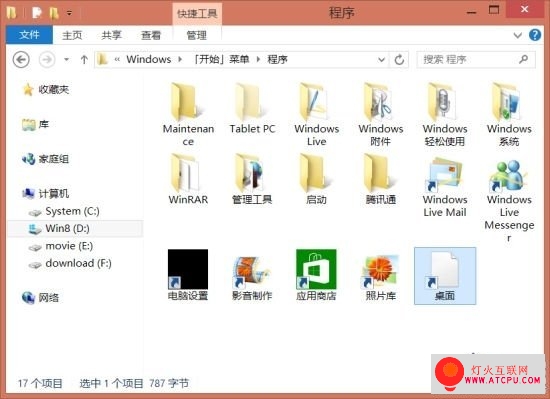Click 程序 in the address breadcrumb

tap(277, 59)
